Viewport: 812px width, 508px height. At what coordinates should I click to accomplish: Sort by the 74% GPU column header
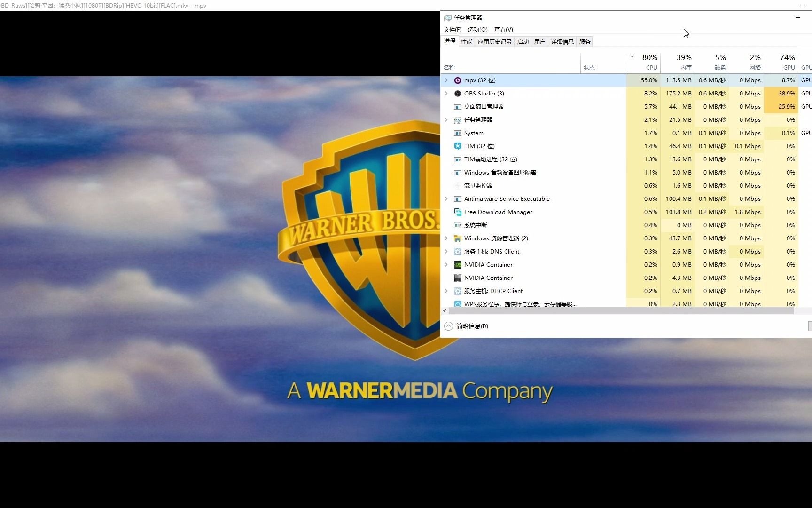pos(781,62)
